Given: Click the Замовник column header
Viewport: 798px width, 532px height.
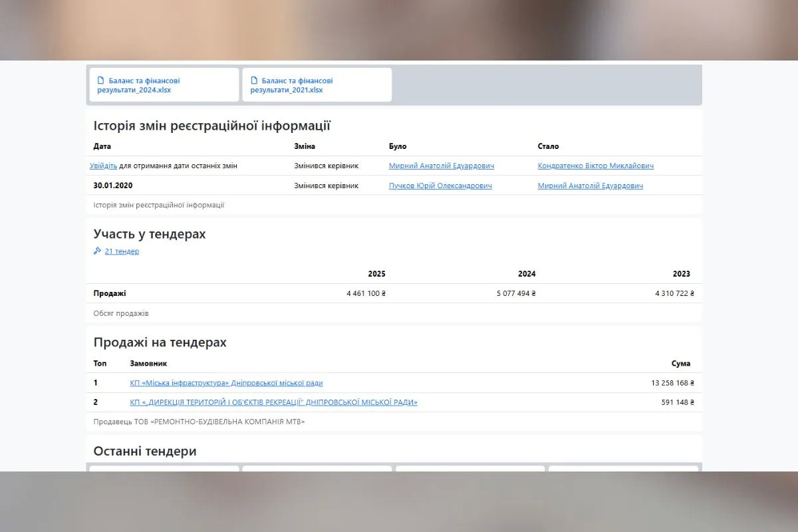Looking at the screenshot, I should pyautogui.click(x=148, y=364).
